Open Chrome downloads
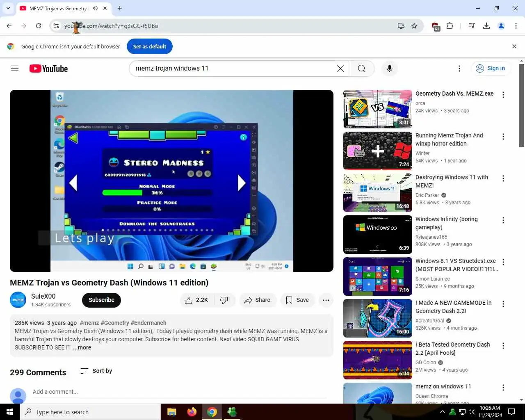The height and width of the screenshot is (420, 525). 486,26
